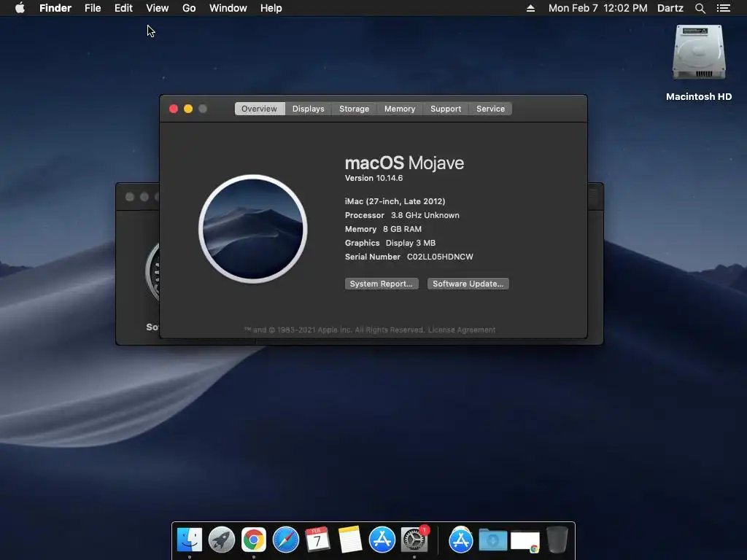747x560 pixels.
Task: Open the Finder application menu
Action: pos(55,8)
